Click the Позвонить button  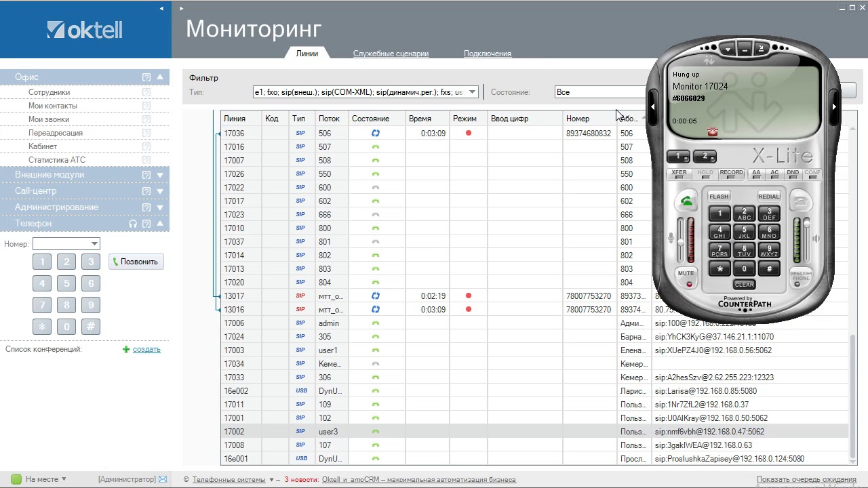[x=136, y=262]
